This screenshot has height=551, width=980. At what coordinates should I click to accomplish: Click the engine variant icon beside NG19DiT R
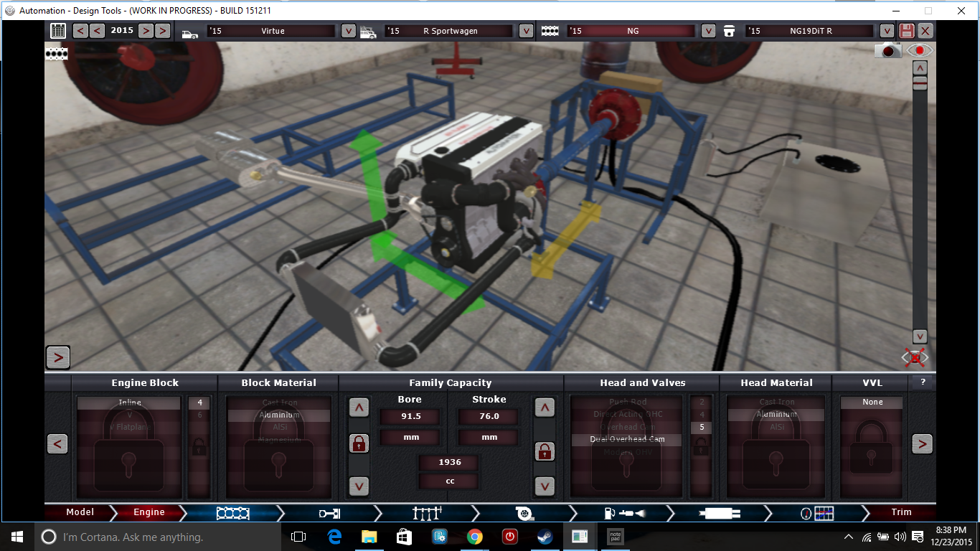click(730, 31)
